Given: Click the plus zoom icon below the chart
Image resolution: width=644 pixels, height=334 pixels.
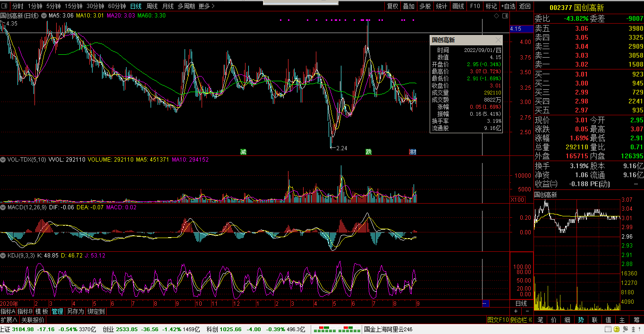Looking at the screenshot, I should [x=516, y=311].
